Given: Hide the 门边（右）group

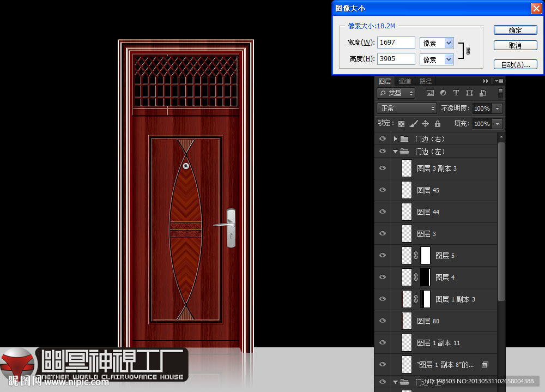Looking at the screenshot, I should 383,139.
